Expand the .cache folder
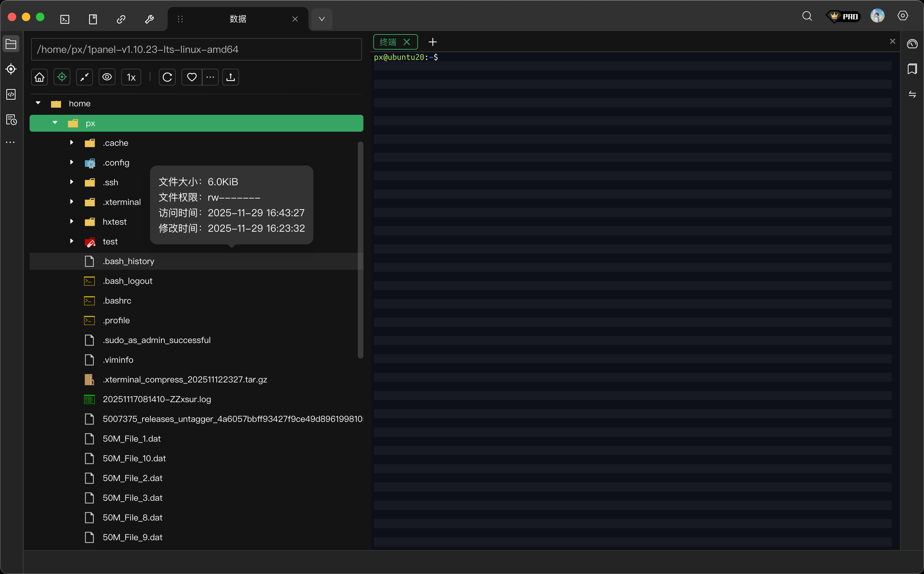The image size is (924, 574). click(x=72, y=143)
